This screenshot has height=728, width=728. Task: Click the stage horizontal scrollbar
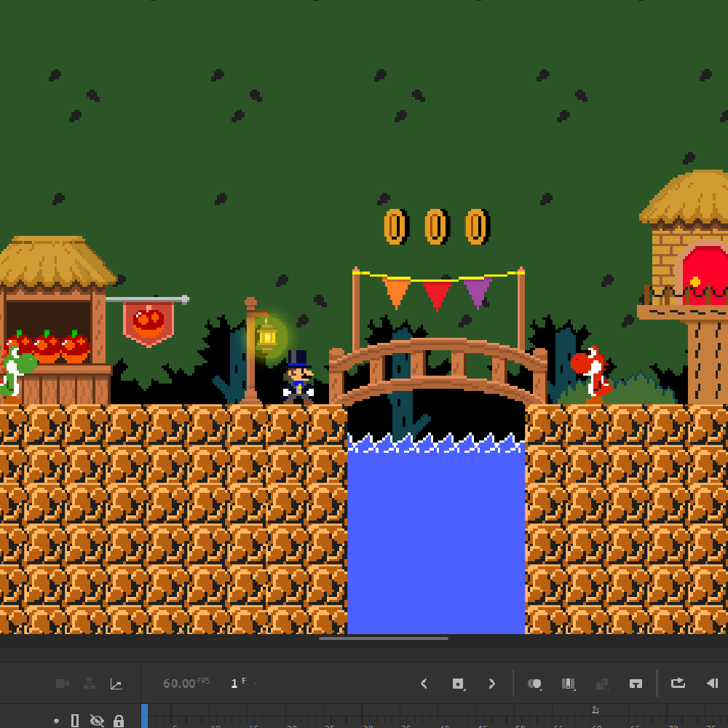(384, 638)
